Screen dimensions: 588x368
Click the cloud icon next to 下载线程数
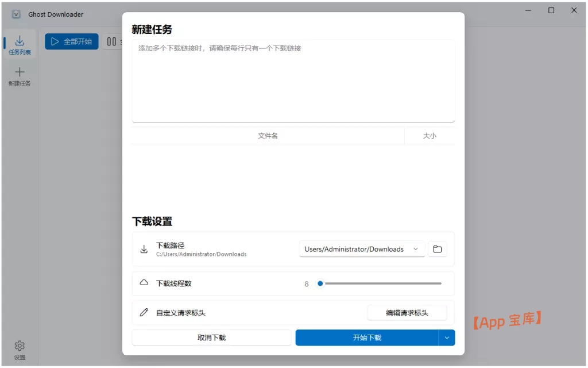(x=144, y=283)
